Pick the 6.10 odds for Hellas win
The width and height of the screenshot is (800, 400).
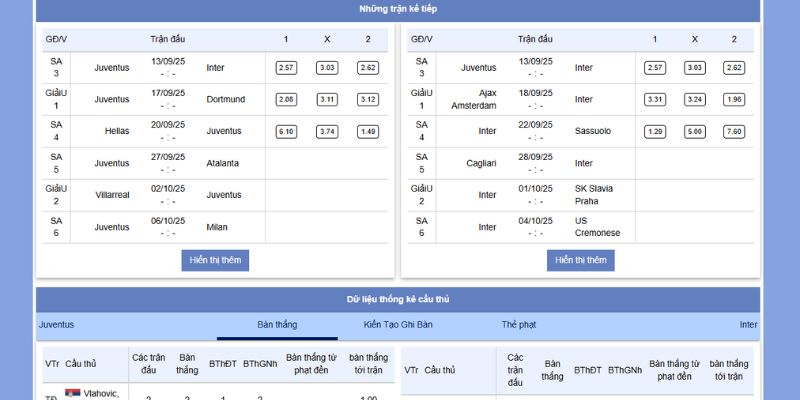(286, 132)
